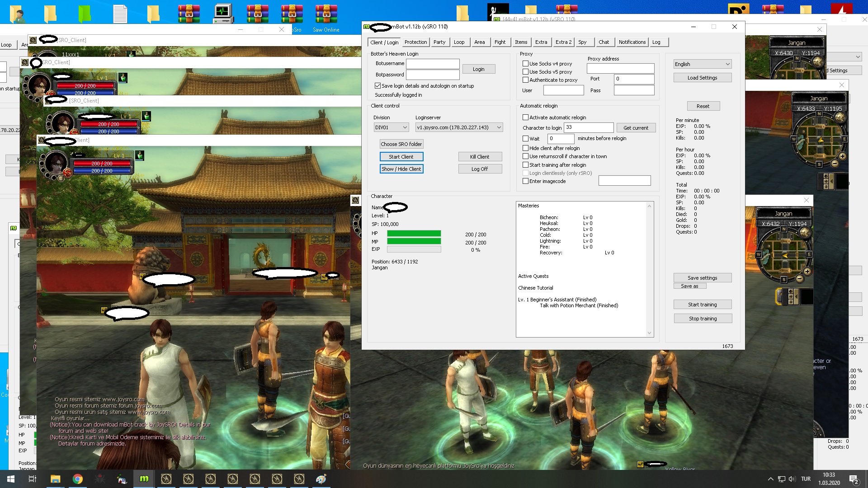Open the user profile folder desktop icon
The height and width of the screenshot is (488, 868).
pos(18,14)
